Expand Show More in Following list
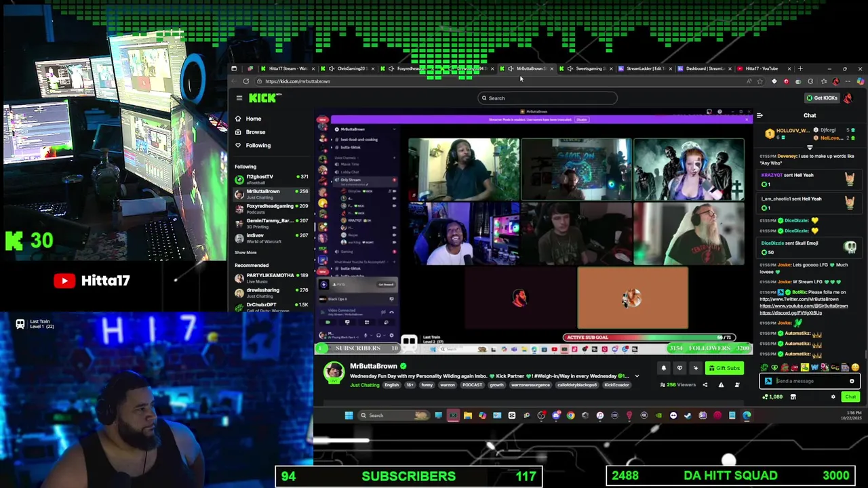Viewport: 868px width, 488px height. tap(245, 252)
